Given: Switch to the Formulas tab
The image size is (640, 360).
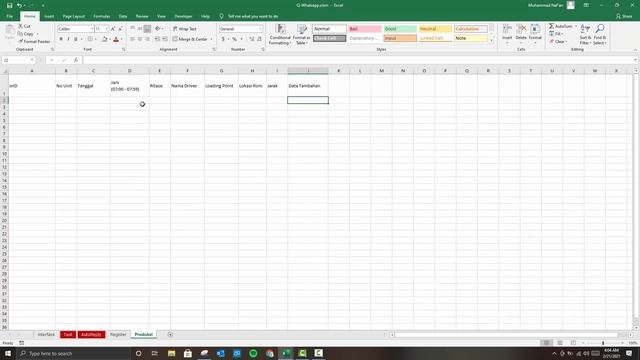Looking at the screenshot, I should (x=102, y=16).
